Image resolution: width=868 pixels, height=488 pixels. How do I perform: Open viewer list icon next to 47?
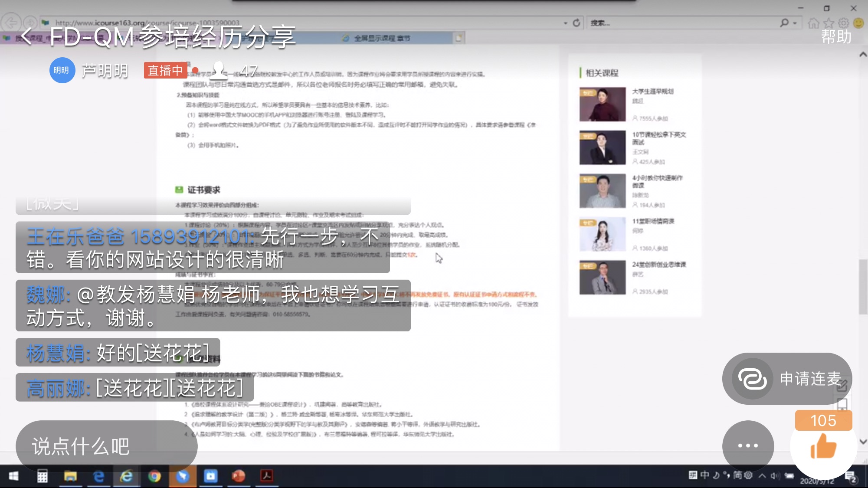click(219, 70)
